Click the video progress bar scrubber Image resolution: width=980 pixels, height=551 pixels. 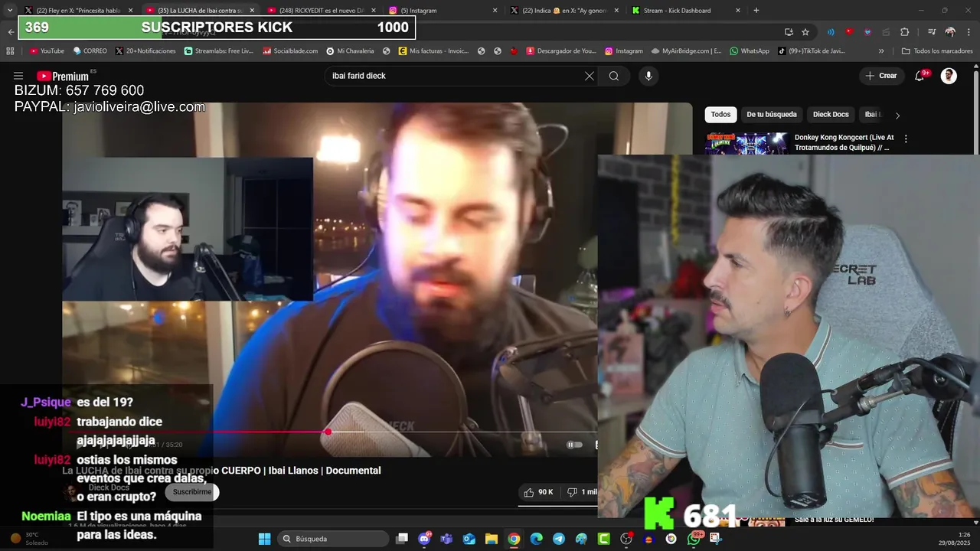click(x=328, y=432)
